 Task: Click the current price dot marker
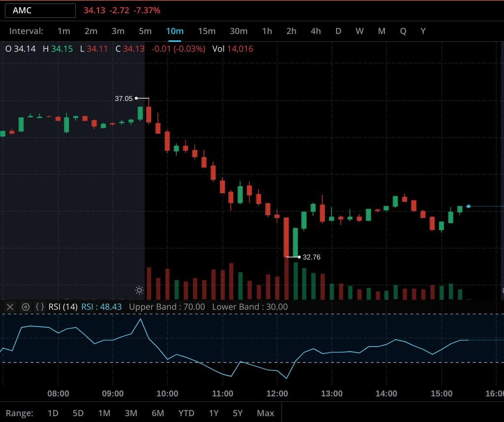click(469, 206)
